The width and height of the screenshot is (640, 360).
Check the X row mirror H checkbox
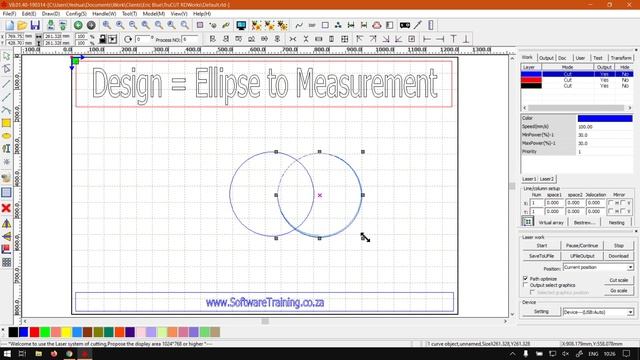(611, 202)
